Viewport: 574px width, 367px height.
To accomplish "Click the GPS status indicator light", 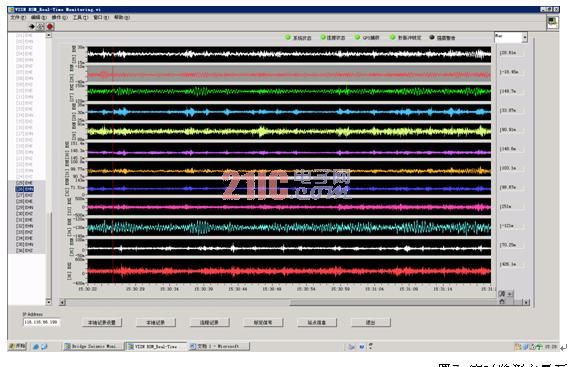I will point(357,37).
